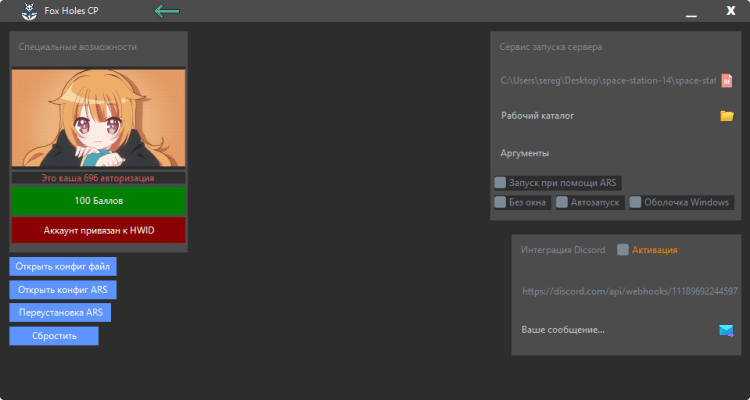
Task: Open the working directory folder icon
Action: (727, 116)
